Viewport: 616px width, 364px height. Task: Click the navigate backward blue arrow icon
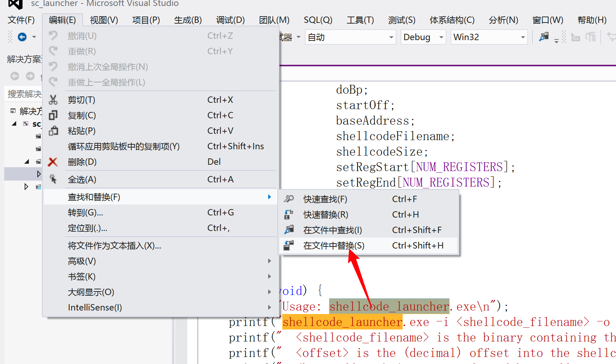pyautogui.click(x=22, y=37)
